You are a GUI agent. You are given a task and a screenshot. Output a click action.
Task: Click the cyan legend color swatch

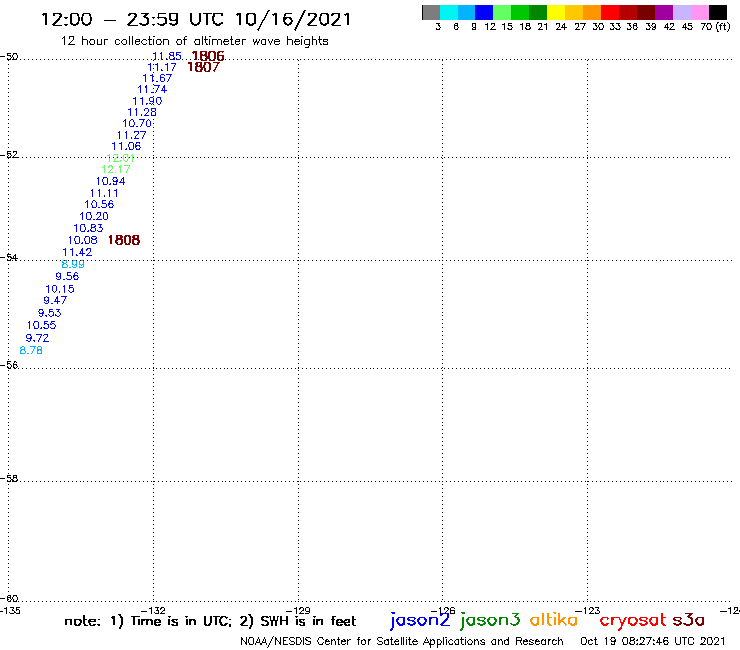click(449, 12)
